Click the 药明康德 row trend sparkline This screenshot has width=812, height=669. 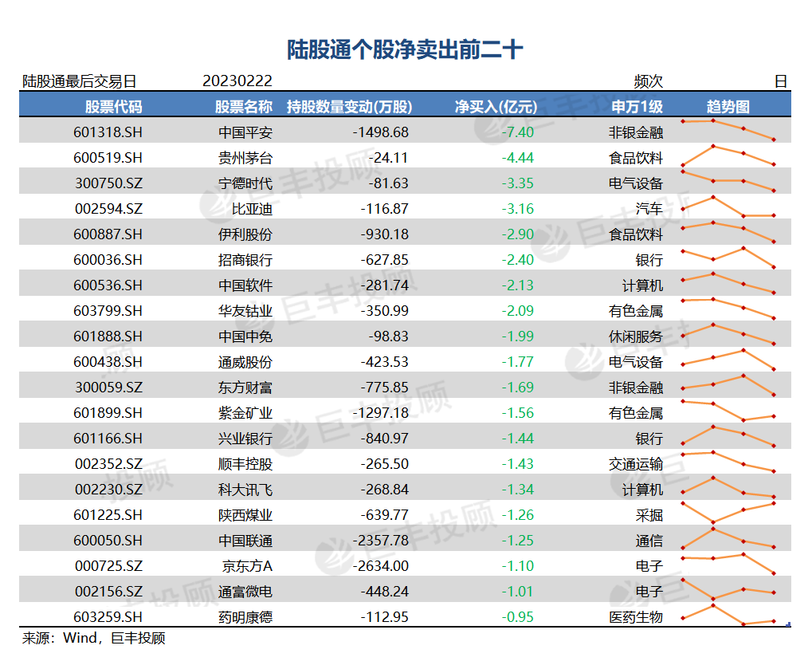[728, 615]
